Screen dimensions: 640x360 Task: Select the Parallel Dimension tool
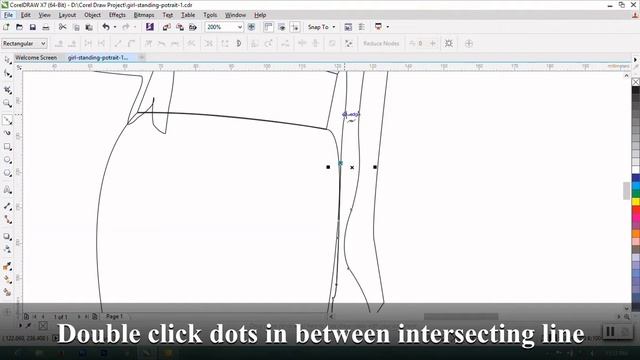coord(7,207)
